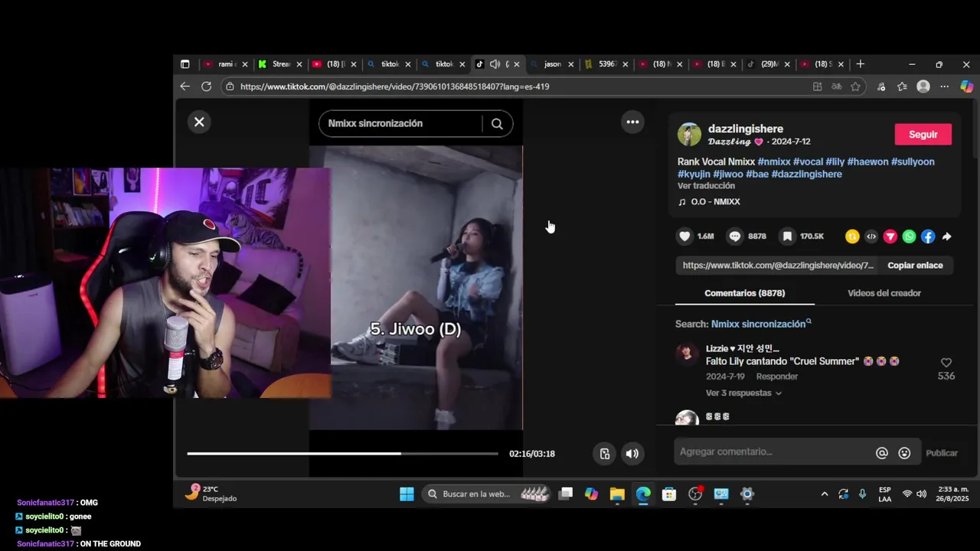The height and width of the screenshot is (551, 980).
Task: Switch to Videos del creador tab
Action: pyautogui.click(x=884, y=293)
